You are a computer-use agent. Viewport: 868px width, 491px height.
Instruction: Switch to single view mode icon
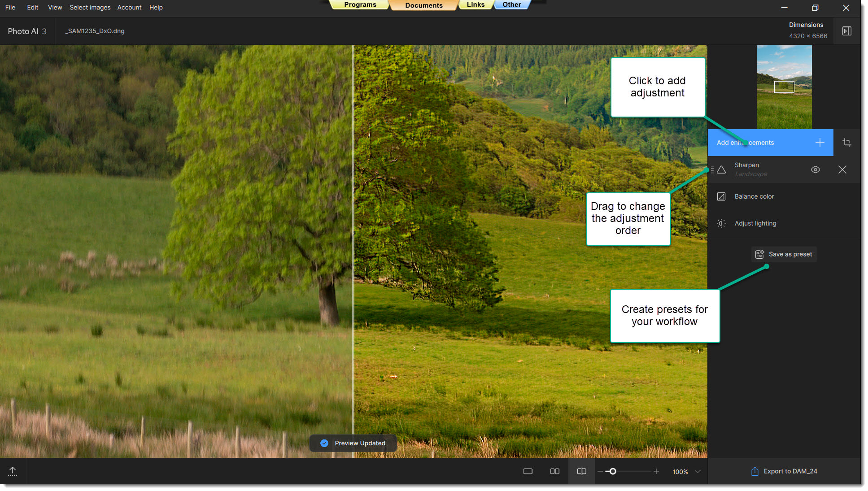(x=528, y=471)
